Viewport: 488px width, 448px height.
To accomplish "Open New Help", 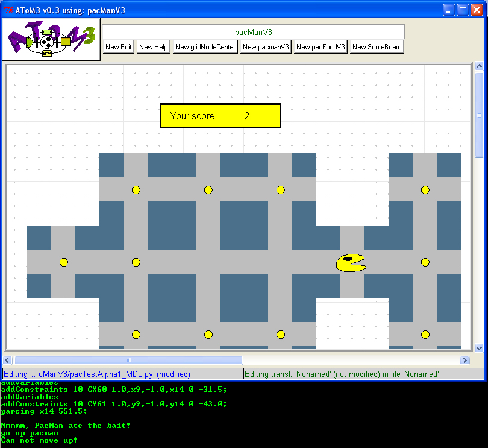I will tap(153, 46).
